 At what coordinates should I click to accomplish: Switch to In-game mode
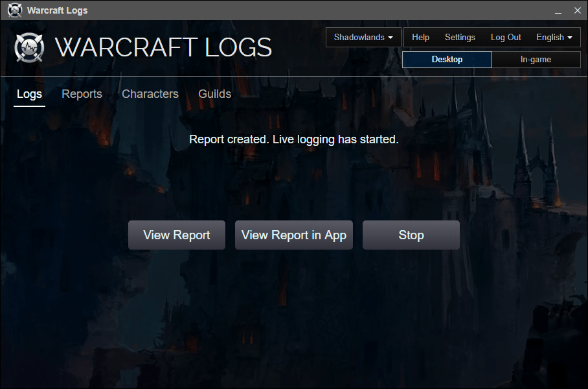pos(536,60)
